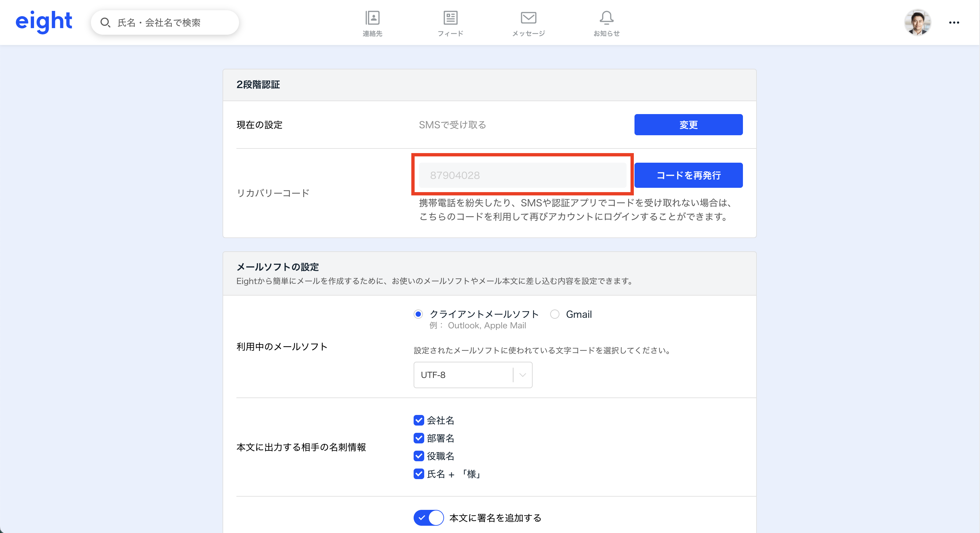
Task: Click the search magnifier icon
Action: pyautogui.click(x=105, y=22)
